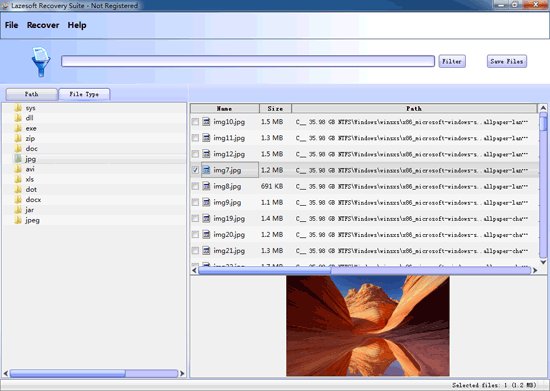Click the file list scroll-down arrow
The width and height of the screenshot is (550, 391).
[x=543, y=262]
